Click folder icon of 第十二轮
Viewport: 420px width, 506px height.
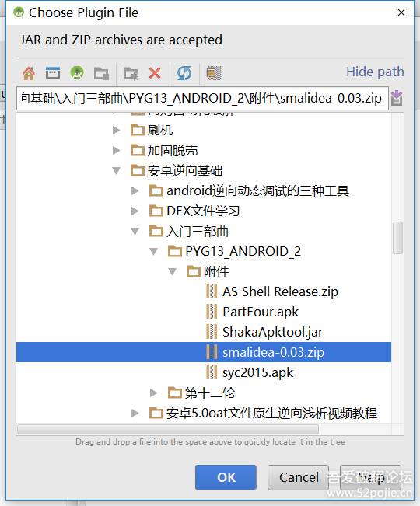175,393
